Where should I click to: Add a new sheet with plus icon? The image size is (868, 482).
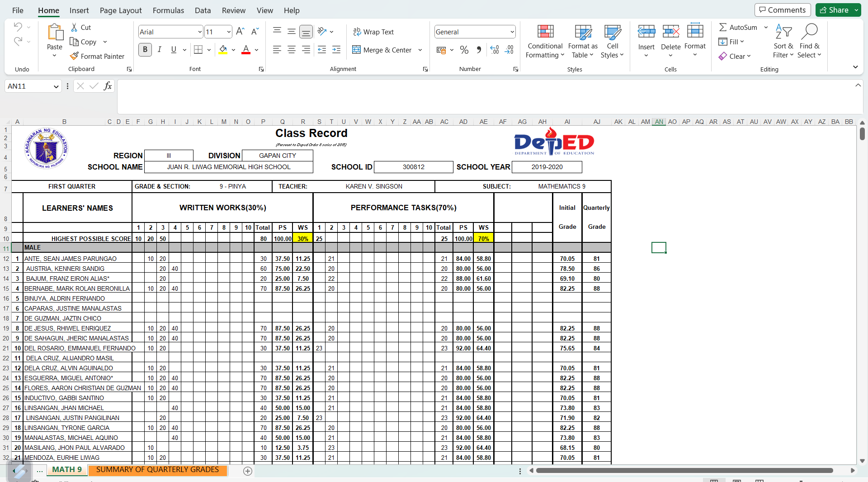[248, 471]
